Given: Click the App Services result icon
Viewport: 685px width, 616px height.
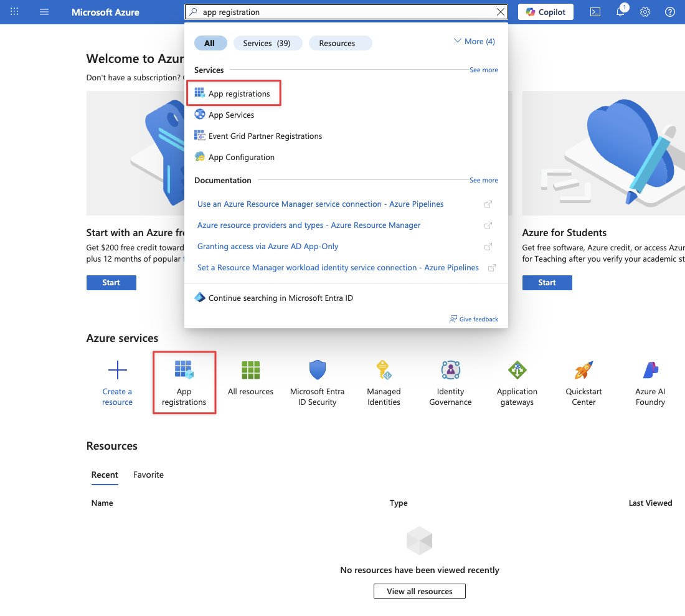Looking at the screenshot, I should [x=200, y=114].
